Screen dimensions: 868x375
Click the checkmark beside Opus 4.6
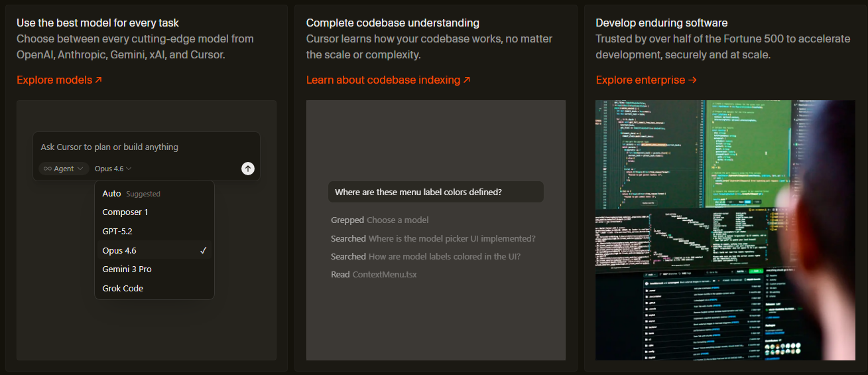point(204,250)
